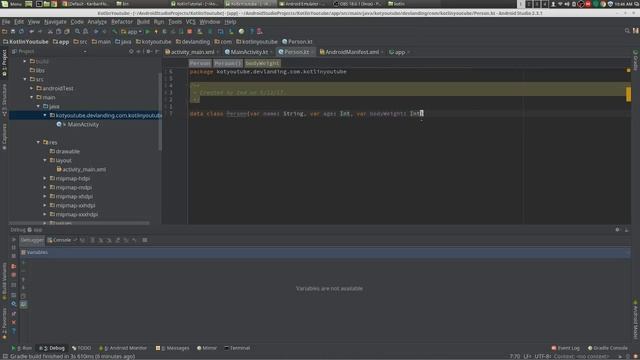Screen dimensions: 640x360
Task: Click the Gradle Console button in status area
Action: coord(607,348)
